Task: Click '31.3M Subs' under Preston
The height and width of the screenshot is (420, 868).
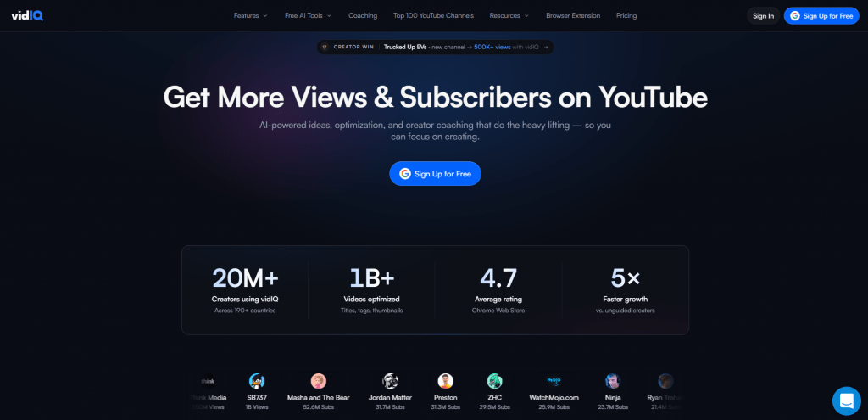Action: pos(446,407)
